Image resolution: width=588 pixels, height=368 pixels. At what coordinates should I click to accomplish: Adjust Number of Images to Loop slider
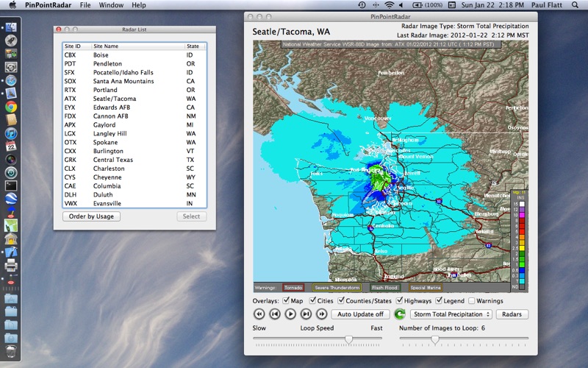tap(435, 339)
